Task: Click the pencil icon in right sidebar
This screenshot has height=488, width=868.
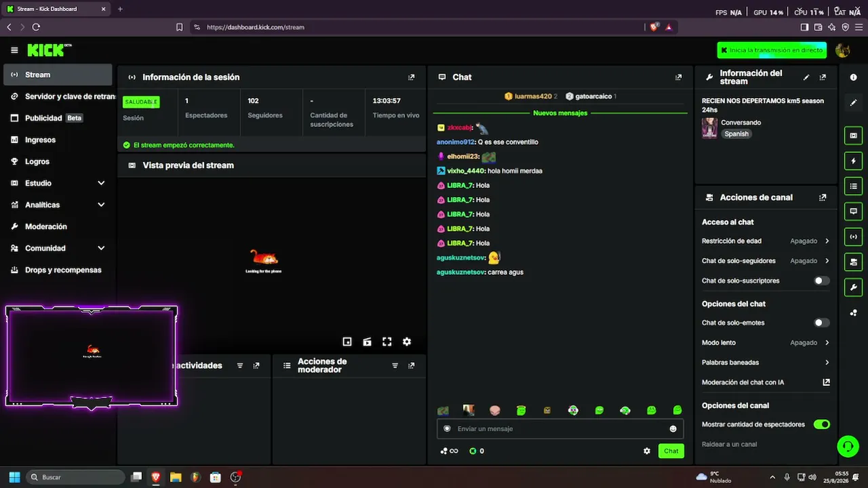Action: pyautogui.click(x=853, y=102)
